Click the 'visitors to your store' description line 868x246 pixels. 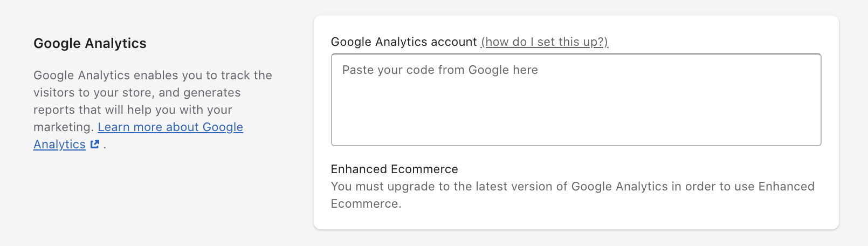pyautogui.click(x=137, y=93)
